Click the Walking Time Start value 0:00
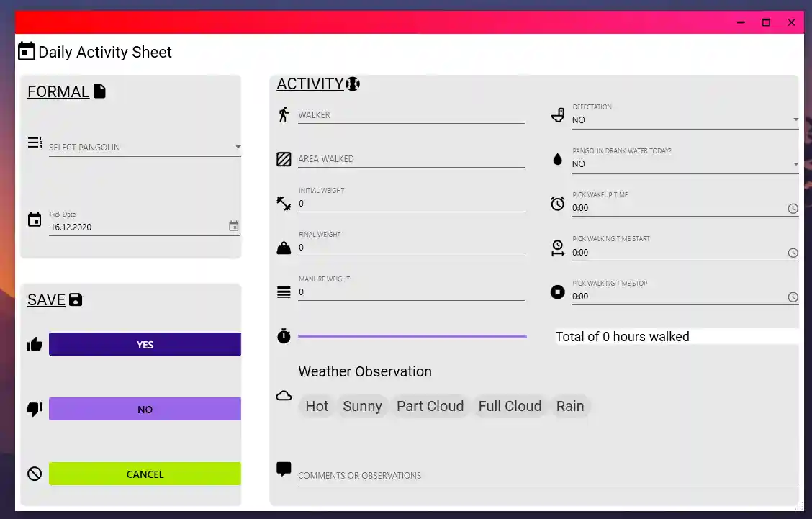The width and height of the screenshot is (812, 519). (580, 253)
